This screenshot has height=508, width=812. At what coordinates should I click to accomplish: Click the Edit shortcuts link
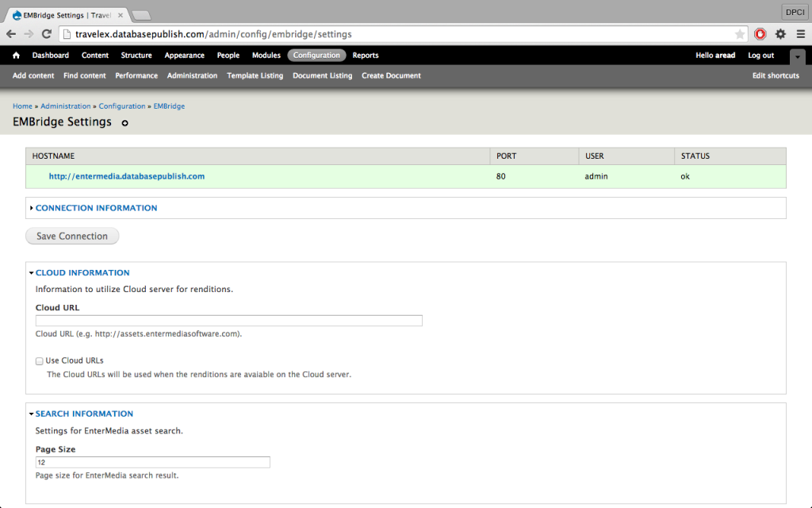coord(776,75)
